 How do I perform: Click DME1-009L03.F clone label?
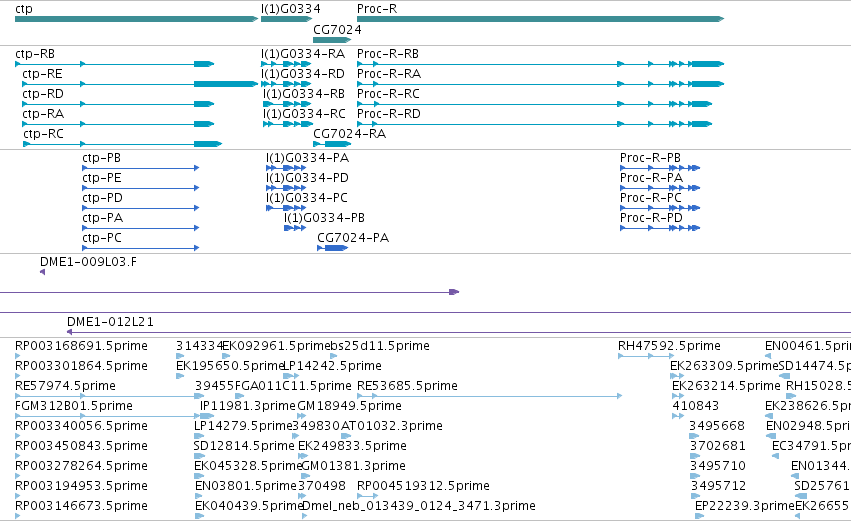click(88, 262)
